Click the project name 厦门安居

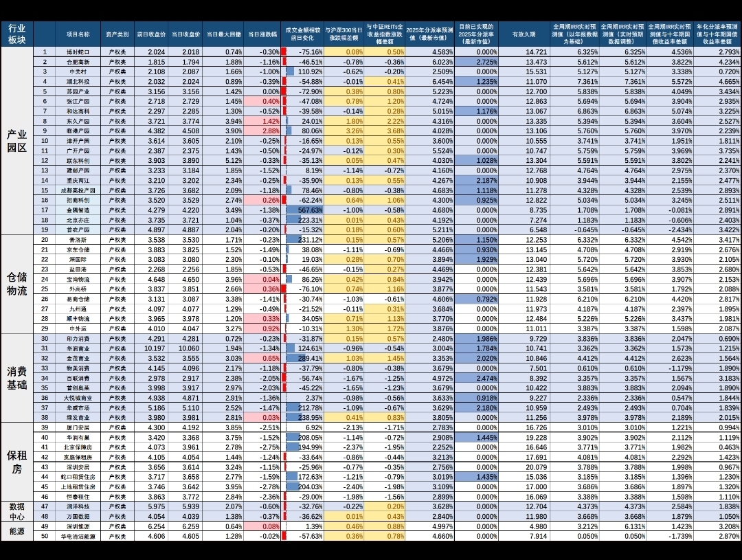click(78, 427)
